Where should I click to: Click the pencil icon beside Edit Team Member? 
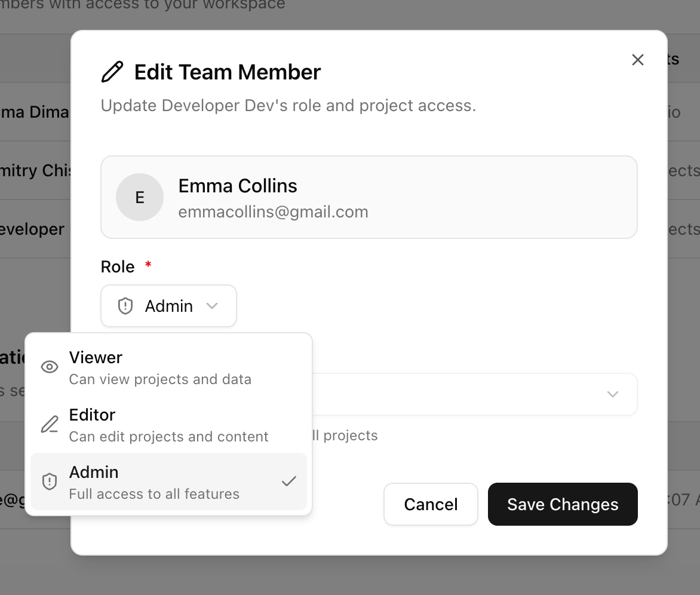coord(112,72)
